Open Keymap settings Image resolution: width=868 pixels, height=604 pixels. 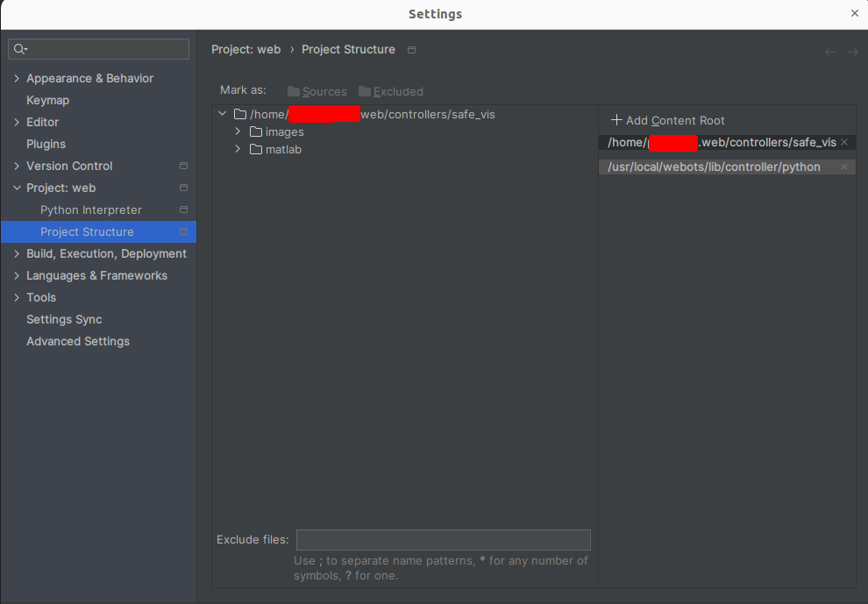47,100
